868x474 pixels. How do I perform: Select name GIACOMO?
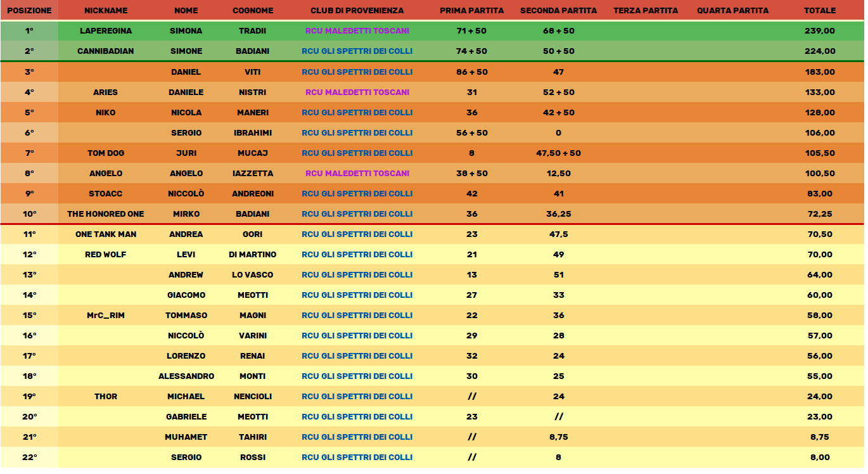186,295
